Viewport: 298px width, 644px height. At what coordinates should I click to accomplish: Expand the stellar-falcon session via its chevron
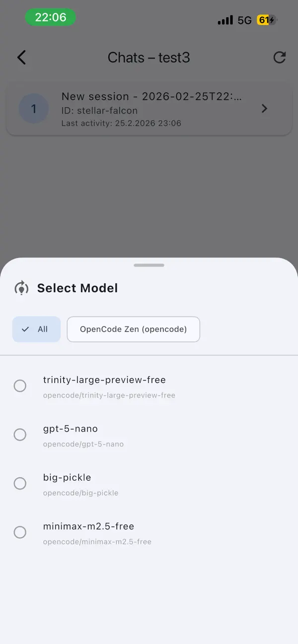coord(264,108)
